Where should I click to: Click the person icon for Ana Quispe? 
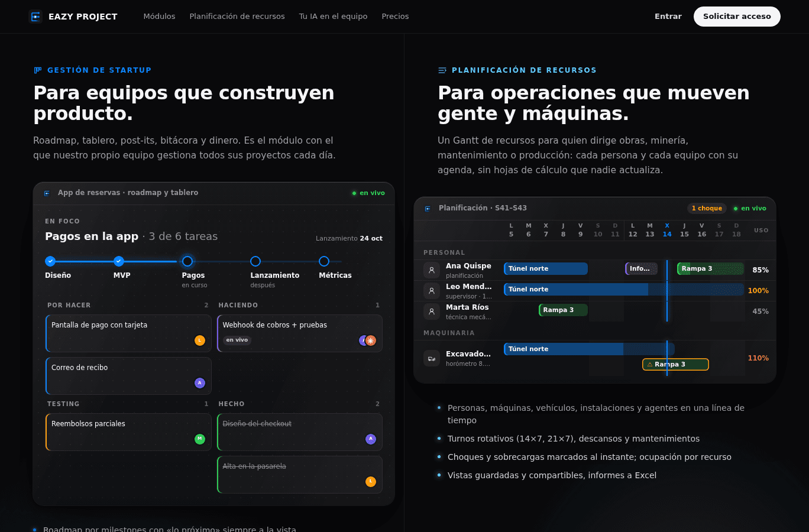point(432,270)
